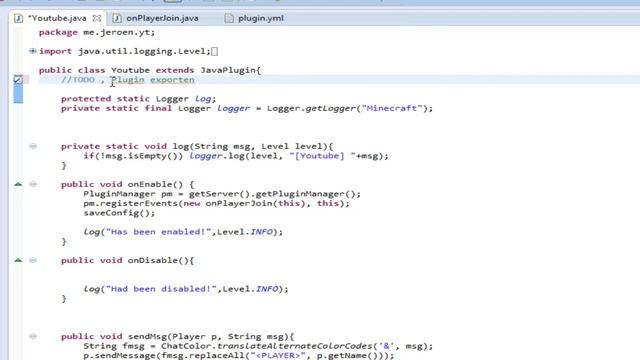The width and height of the screenshot is (640, 360).
Task: Collapse the sendMsg(Player p, String msg) method
Action: [33, 336]
